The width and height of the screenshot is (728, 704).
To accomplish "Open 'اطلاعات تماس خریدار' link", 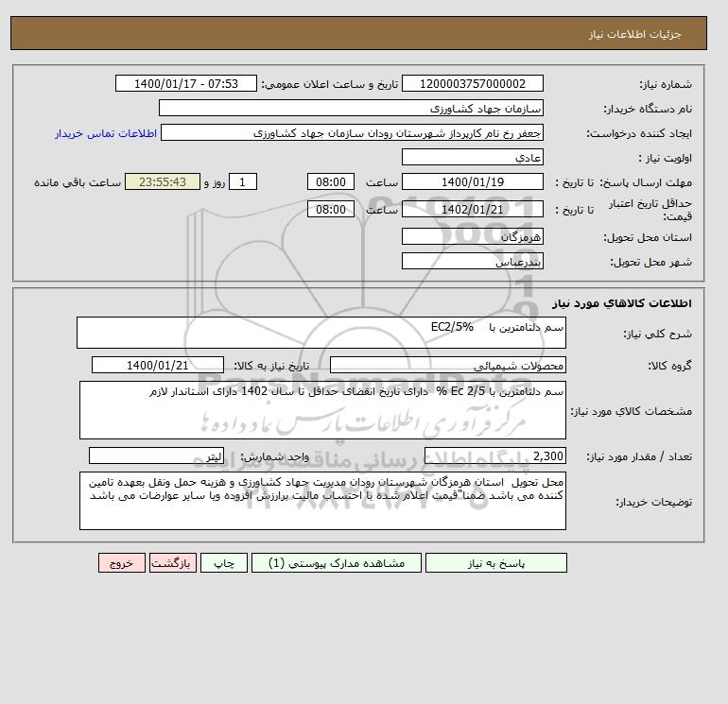I will (106, 133).
